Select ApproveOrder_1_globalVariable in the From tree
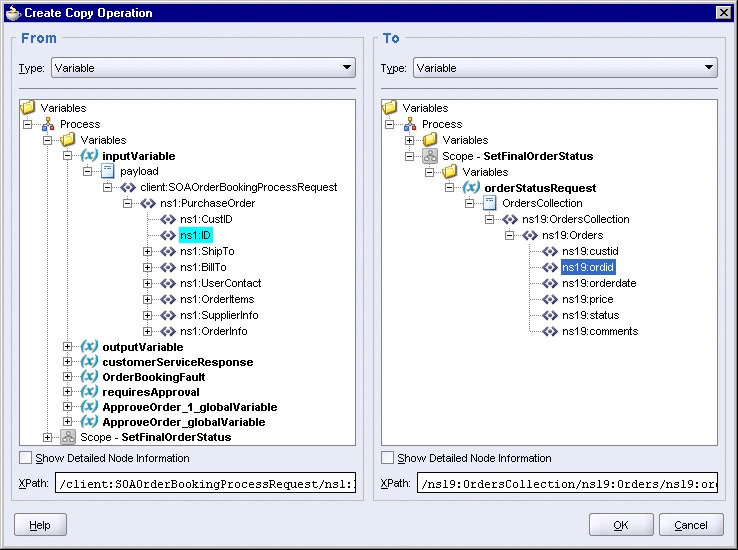This screenshot has width=738, height=550. click(190, 407)
